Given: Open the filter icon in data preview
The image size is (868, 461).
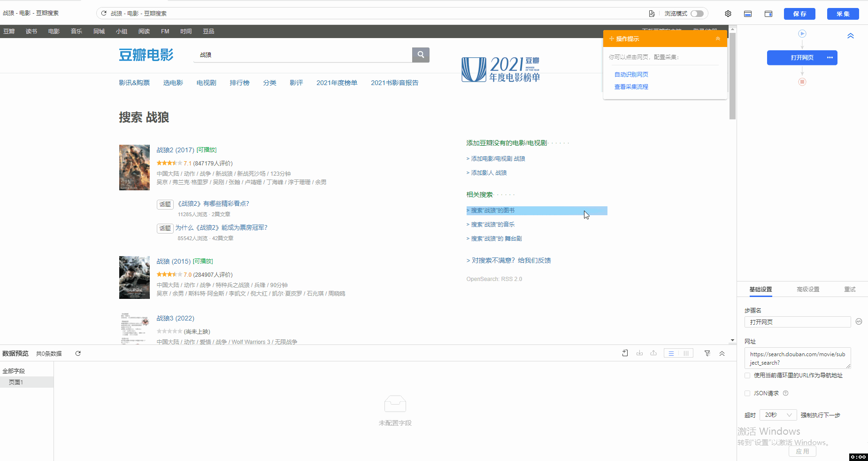Looking at the screenshot, I should tap(707, 353).
